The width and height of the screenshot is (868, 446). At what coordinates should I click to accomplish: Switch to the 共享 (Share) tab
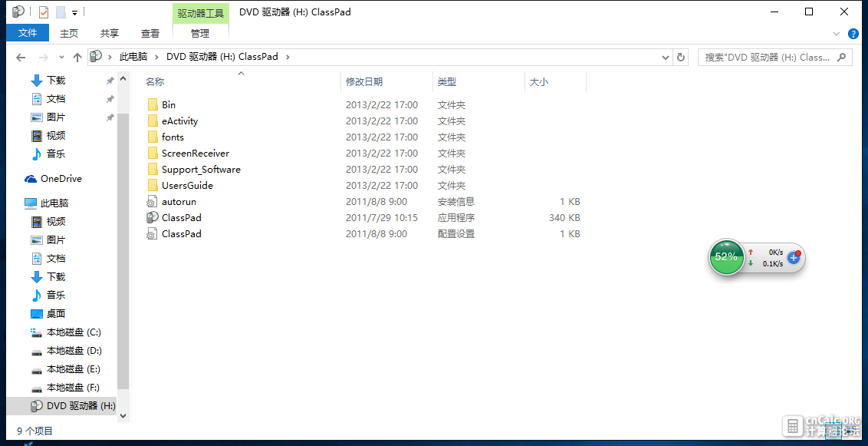pos(110,33)
